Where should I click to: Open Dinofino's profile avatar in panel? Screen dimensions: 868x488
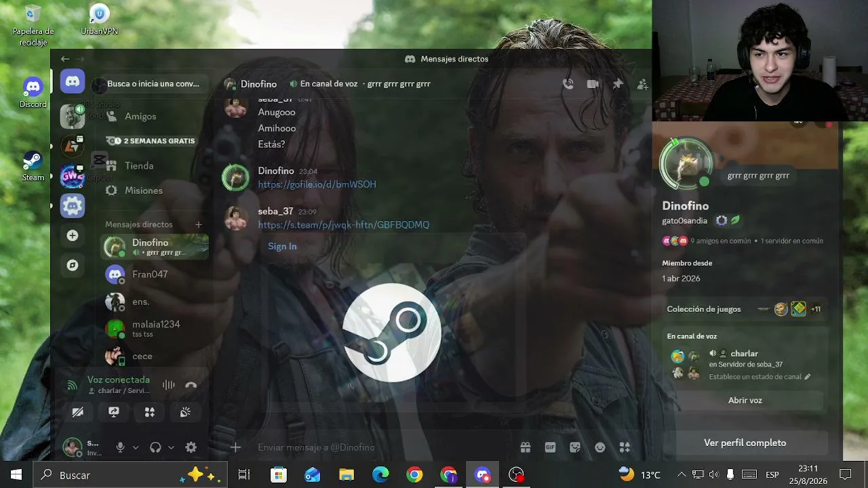click(x=686, y=164)
